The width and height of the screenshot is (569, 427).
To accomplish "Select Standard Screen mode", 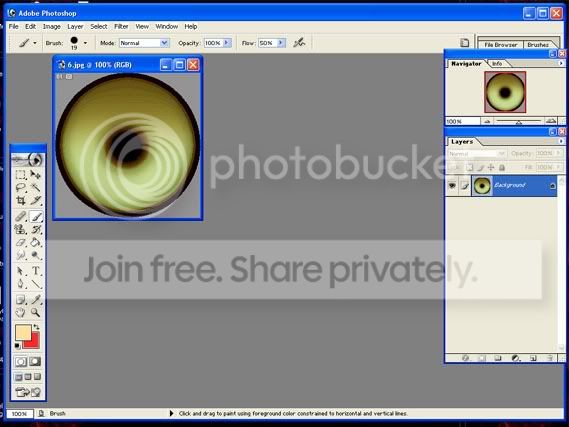I will click(x=19, y=377).
